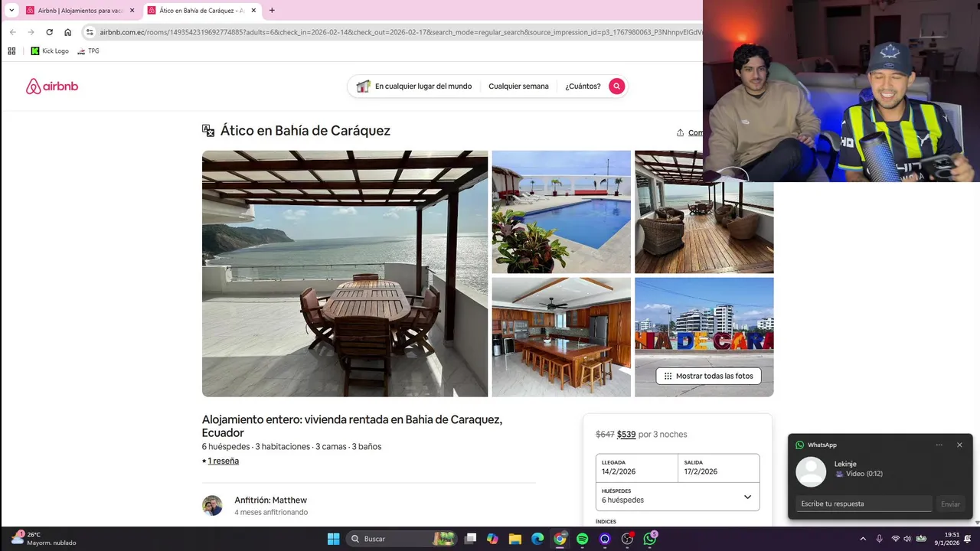Image resolution: width=980 pixels, height=551 pixels.
Task: Click host Matthew's profile picture
Action: coord(212,505)
